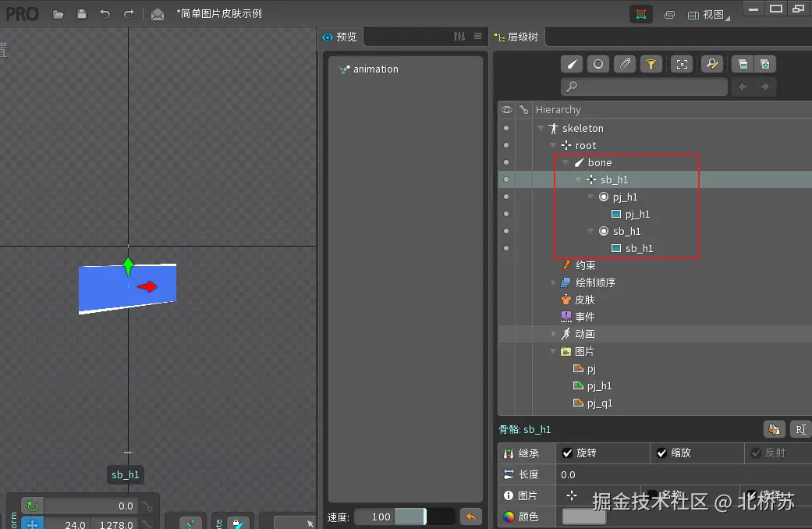Screen dimensions: 812x529
Task: Open the preview panel hamburger menu
Action: click(477, 36)
